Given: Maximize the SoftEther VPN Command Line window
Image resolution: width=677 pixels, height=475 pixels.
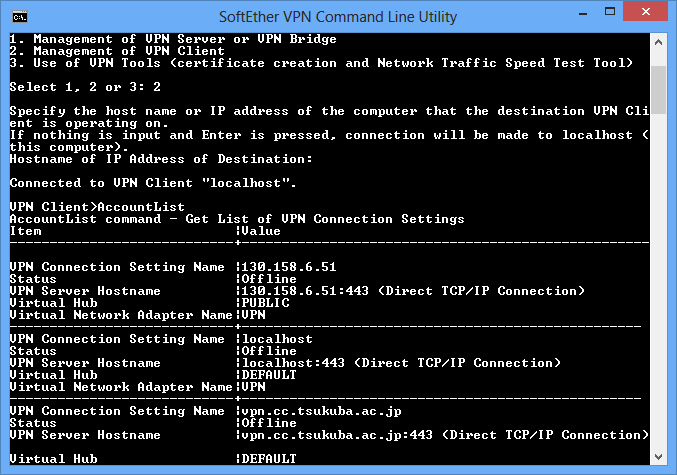Looking at the screenshot, I should tap(610, 12).
